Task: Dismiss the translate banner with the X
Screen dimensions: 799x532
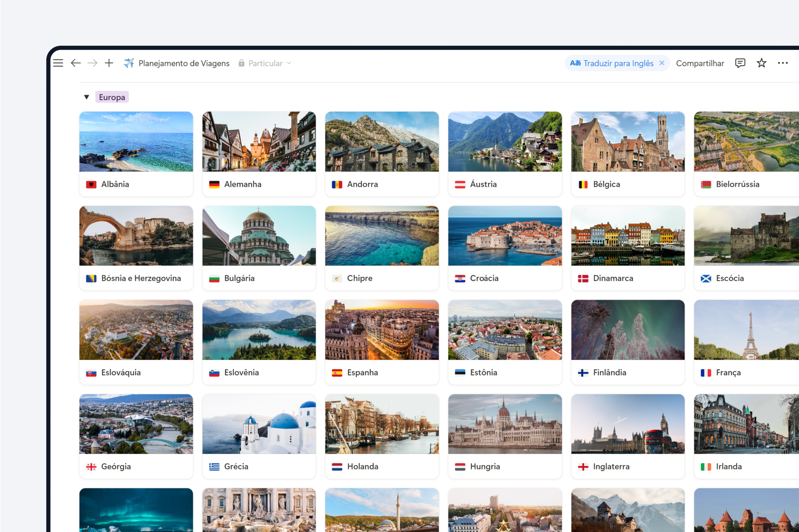Action: pos(662,63)
